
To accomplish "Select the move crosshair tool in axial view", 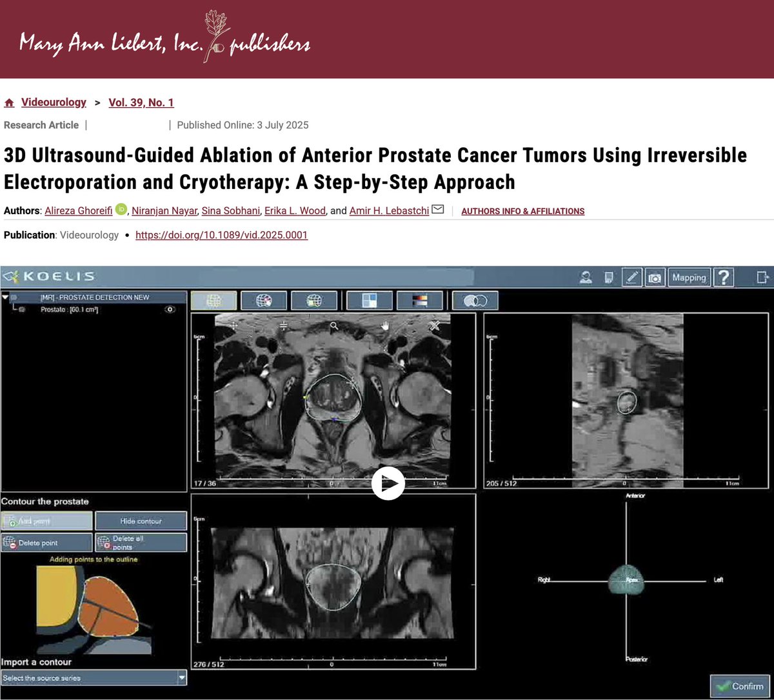I will [x=233, y=326].
